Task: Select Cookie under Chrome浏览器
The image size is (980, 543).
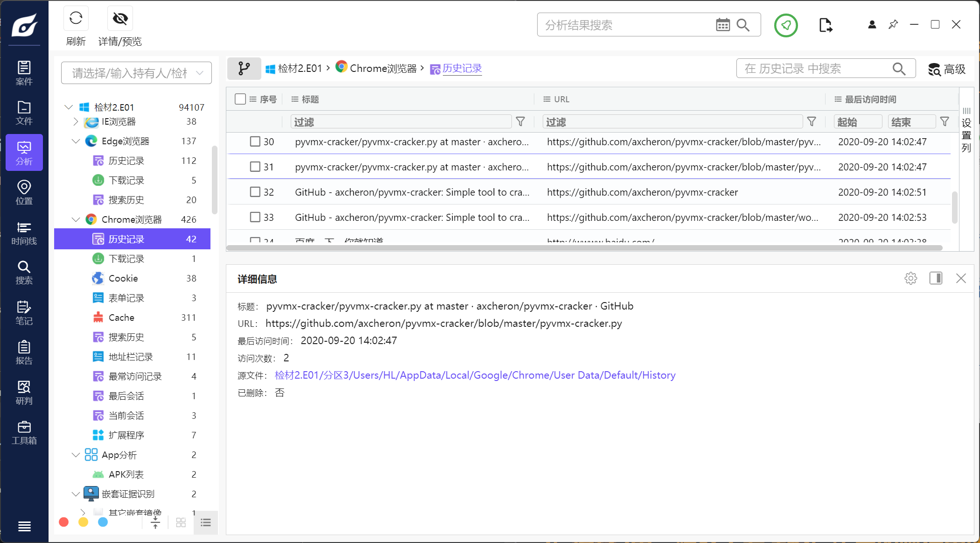Action: tap(123, 278)
